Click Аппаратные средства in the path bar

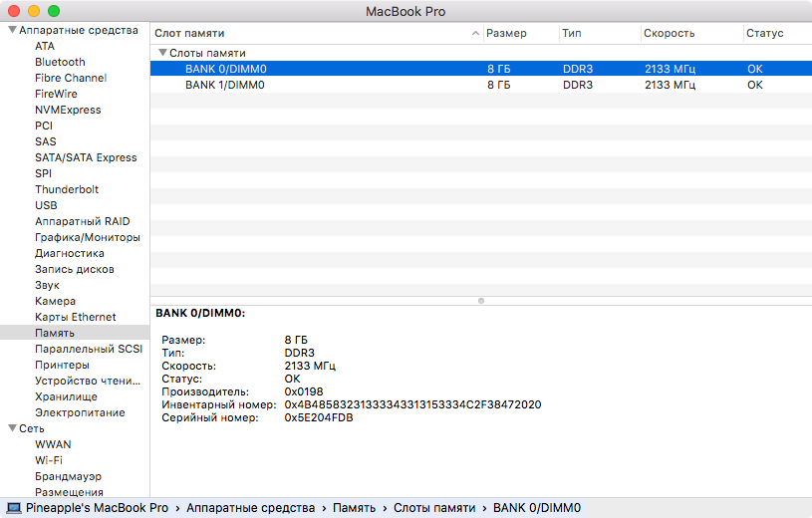point(251,508)
